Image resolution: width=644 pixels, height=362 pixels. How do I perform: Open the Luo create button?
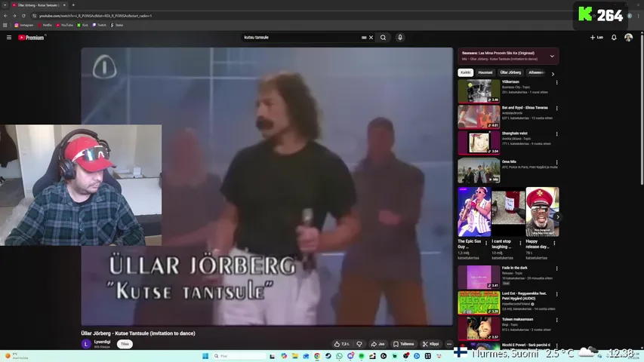click(596, 38)
